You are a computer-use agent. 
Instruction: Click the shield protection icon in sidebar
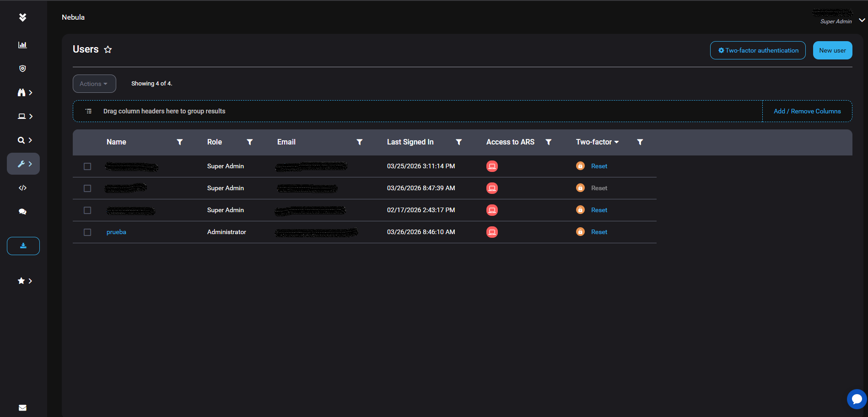click(22, 69)
